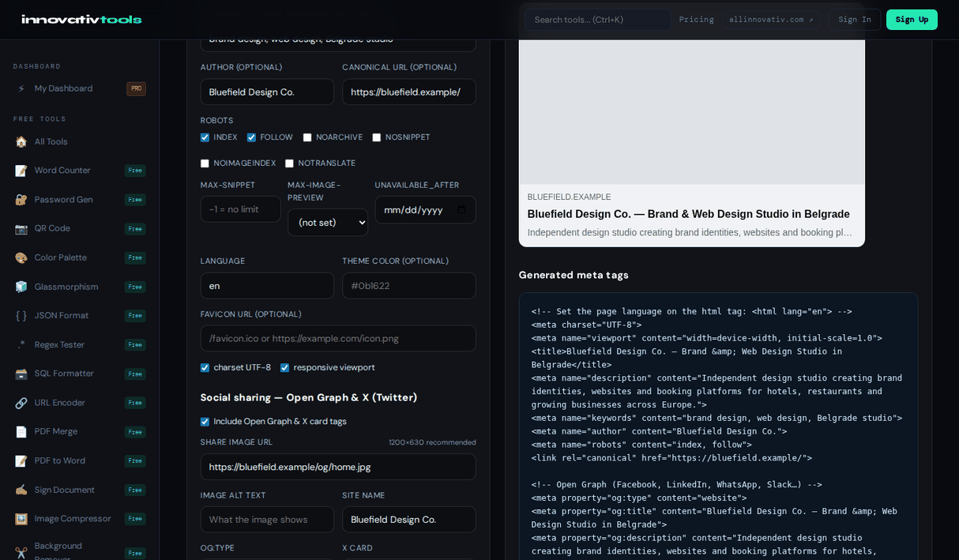Click the Sign Document pen icon
Image resolution: width=959 pixels, height=560 pixels.
(21, 490)
